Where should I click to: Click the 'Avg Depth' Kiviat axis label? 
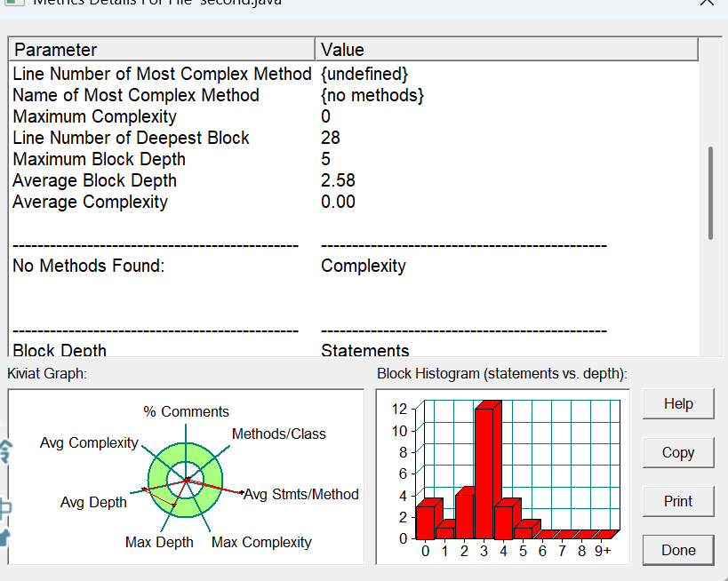93,502
